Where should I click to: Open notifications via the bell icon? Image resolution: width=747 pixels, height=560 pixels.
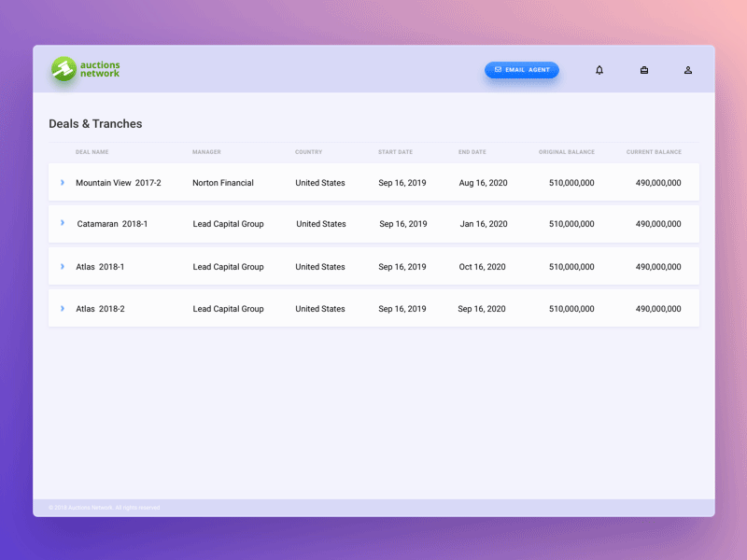(599, 70)
